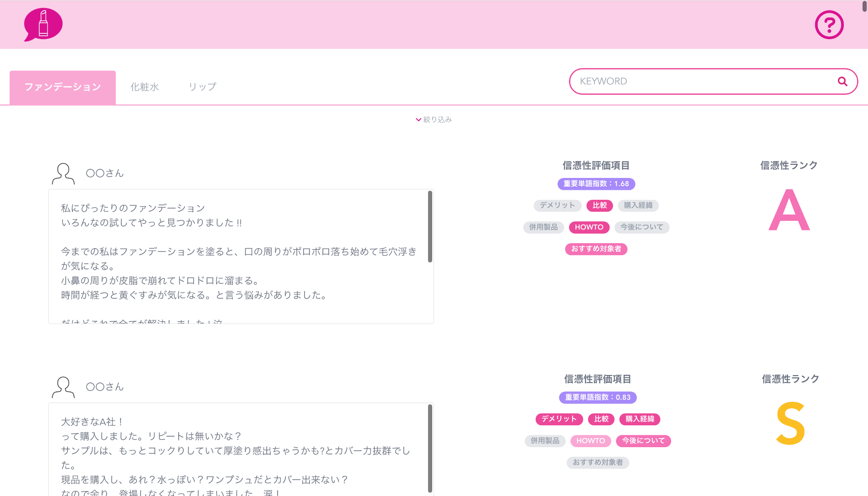Click gray 今後について tag in first review

point(642,227)
